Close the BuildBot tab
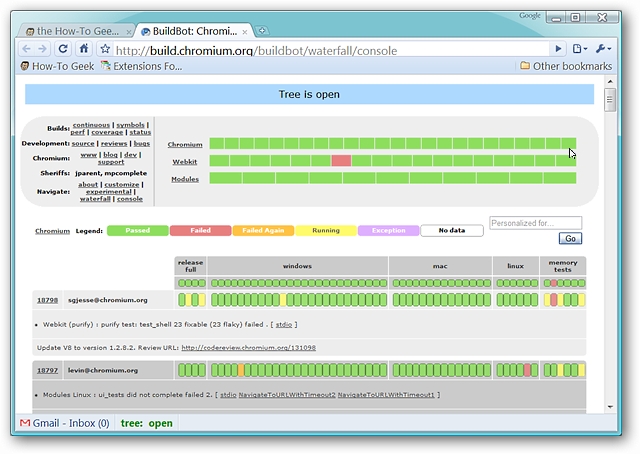This screenshot has height=454, width=640. click(x=245, y=32)
